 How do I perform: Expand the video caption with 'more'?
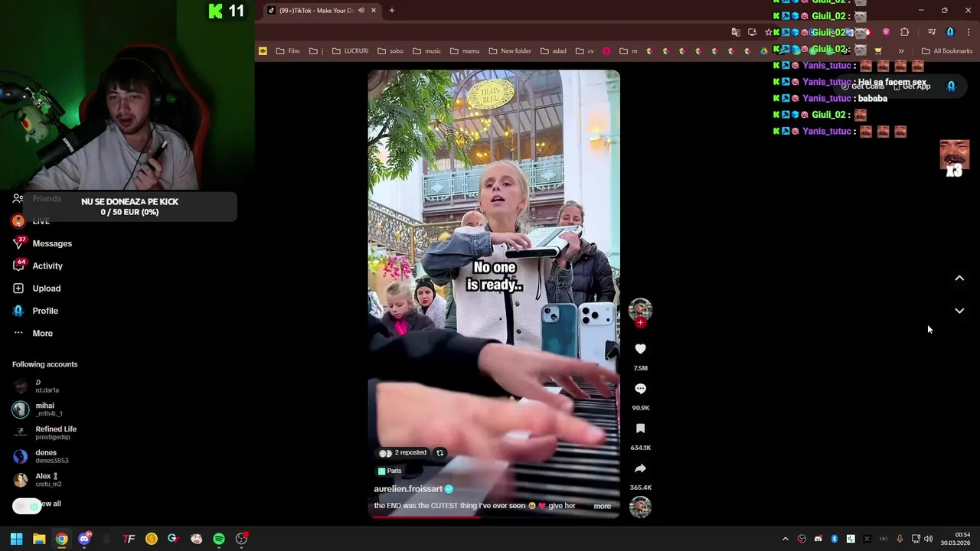tap(603, 506)
